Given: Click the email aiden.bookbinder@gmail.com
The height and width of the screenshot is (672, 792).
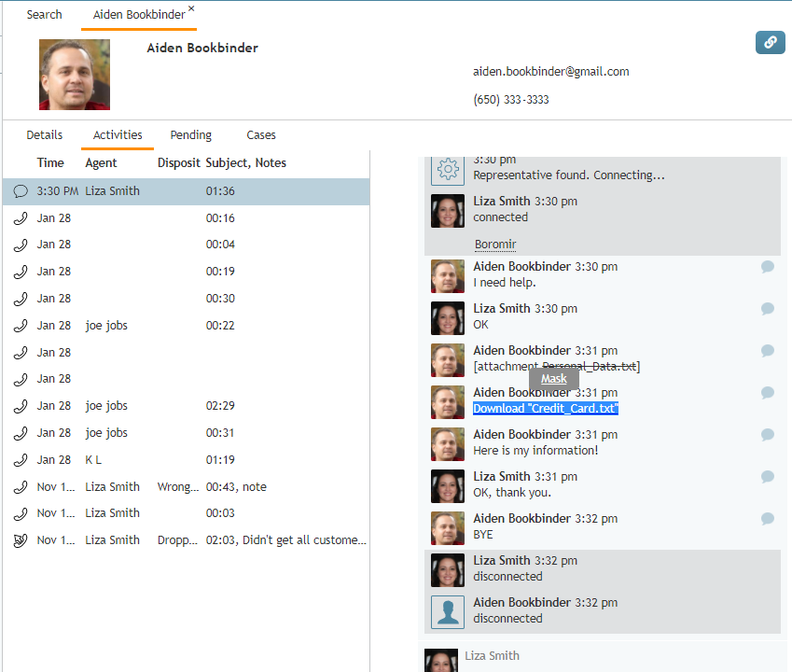Looking at the screenshot, I should tap(551, 72).
